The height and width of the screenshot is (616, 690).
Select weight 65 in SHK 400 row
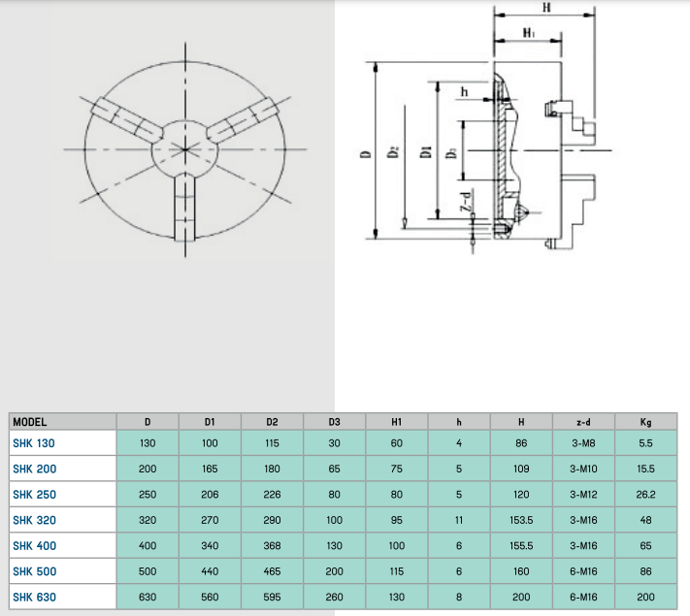tap(645, 545)
